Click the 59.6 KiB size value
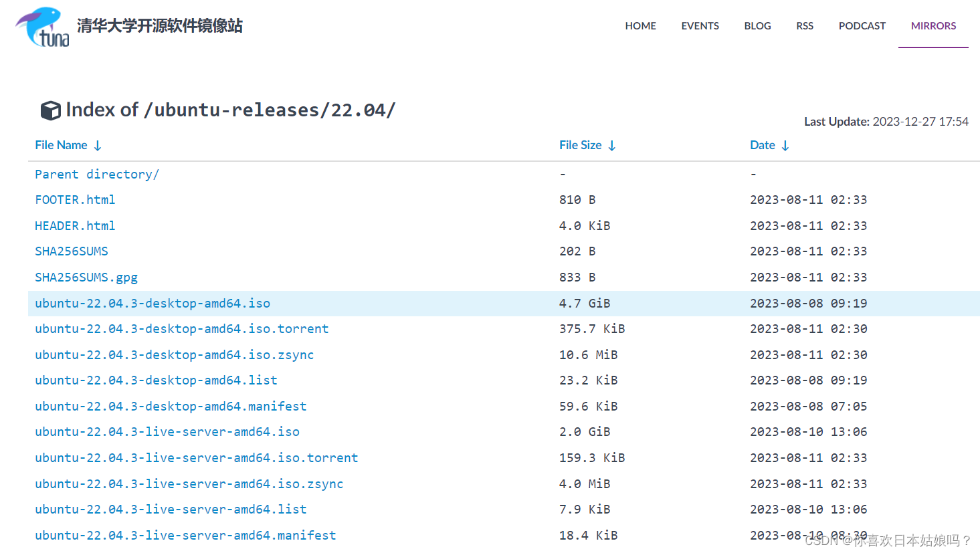Viewport: 980px width, 553px height. click(589, 407)
